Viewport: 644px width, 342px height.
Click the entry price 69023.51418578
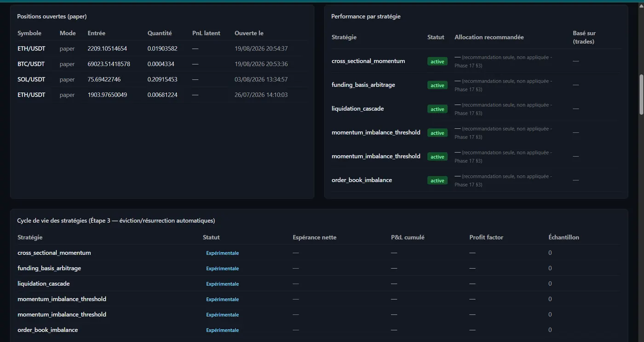[x=109, y=64]
